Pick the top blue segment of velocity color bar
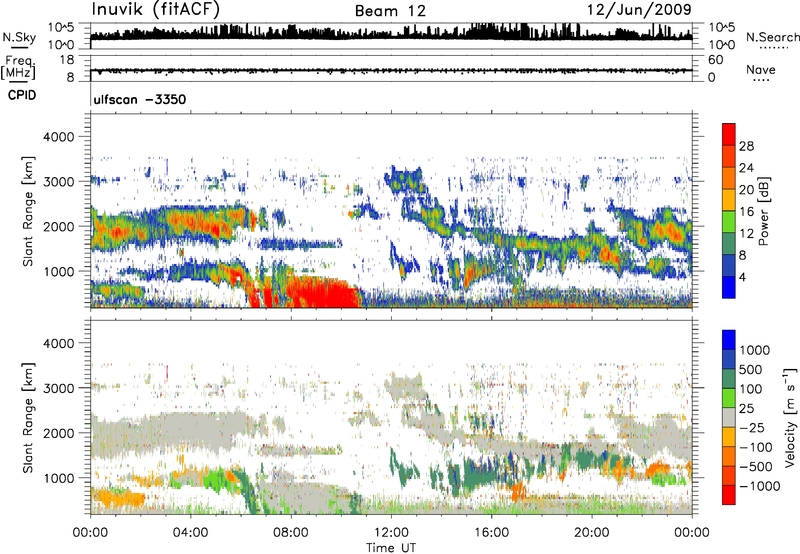This screenshot has height=554, width=800. (x=729, y=340)
